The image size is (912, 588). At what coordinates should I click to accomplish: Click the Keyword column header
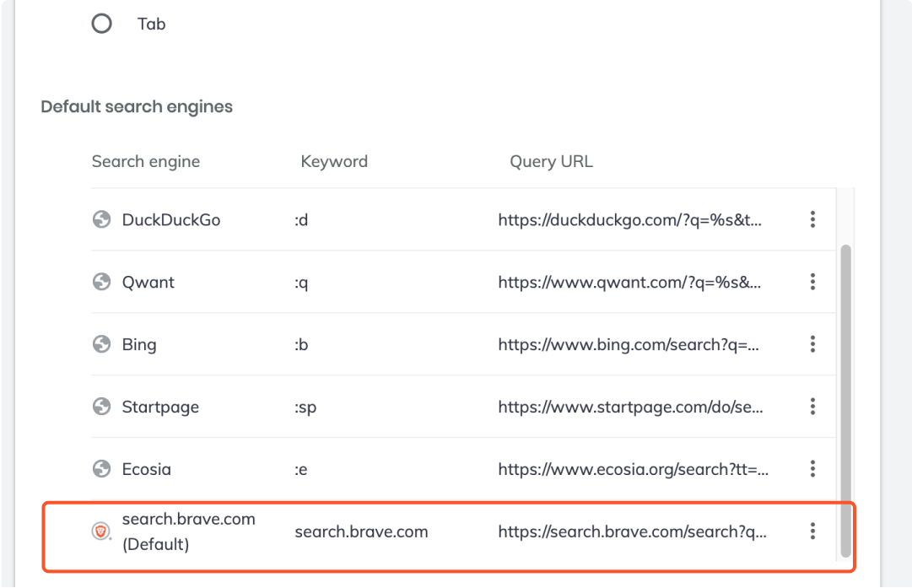(x=334, y=161)
